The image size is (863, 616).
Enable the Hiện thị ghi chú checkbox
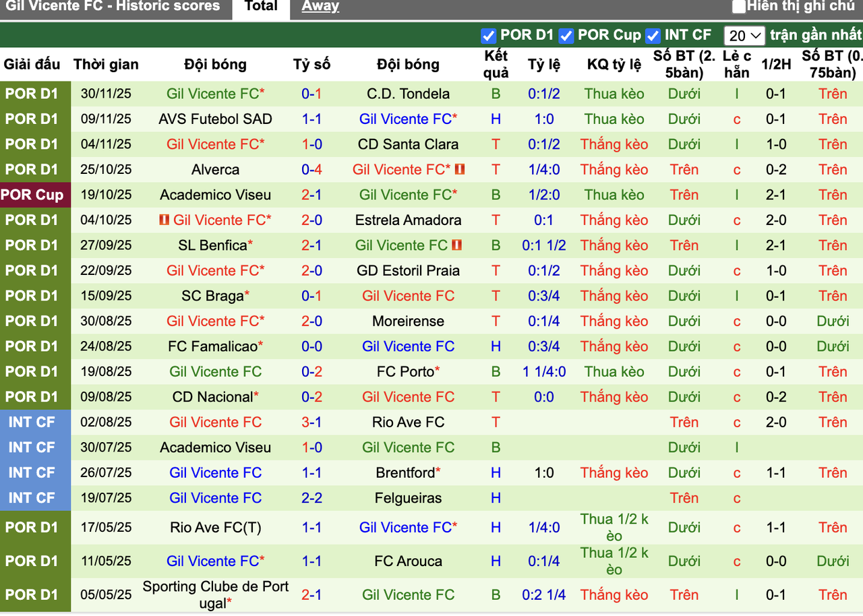point(739,7)
